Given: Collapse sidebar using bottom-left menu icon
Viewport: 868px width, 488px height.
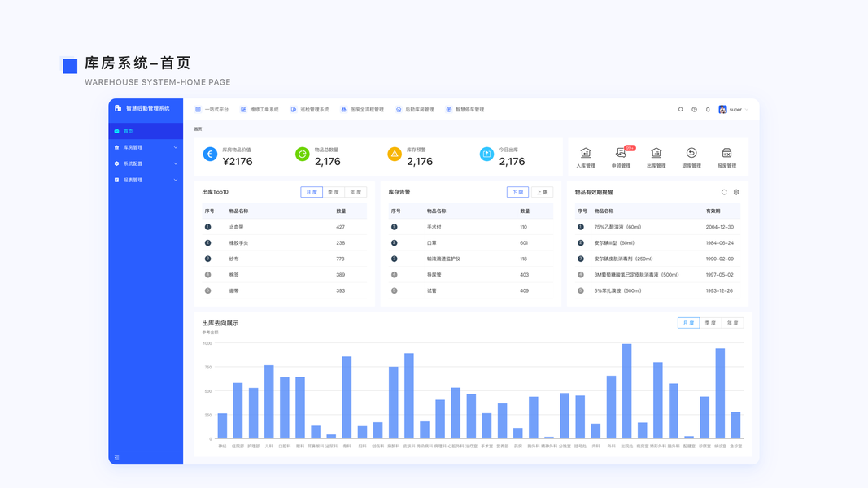Looking at the screenshot, I should click(117, 458).
